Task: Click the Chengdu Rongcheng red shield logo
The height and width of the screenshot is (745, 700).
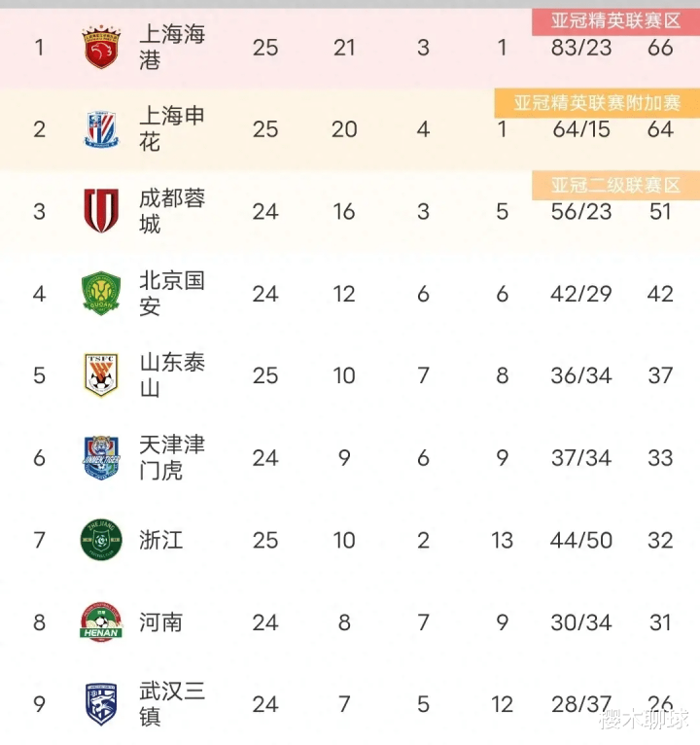Action: tap(101, 211)
